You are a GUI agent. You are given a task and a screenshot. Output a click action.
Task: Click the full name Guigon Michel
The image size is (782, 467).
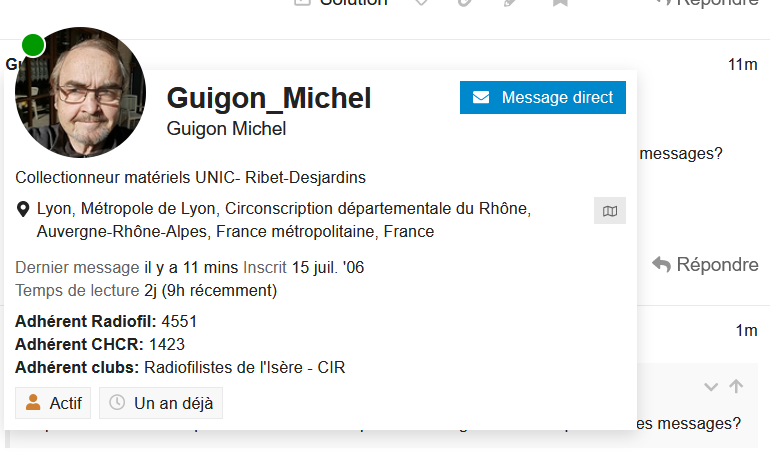pos(226,129)
